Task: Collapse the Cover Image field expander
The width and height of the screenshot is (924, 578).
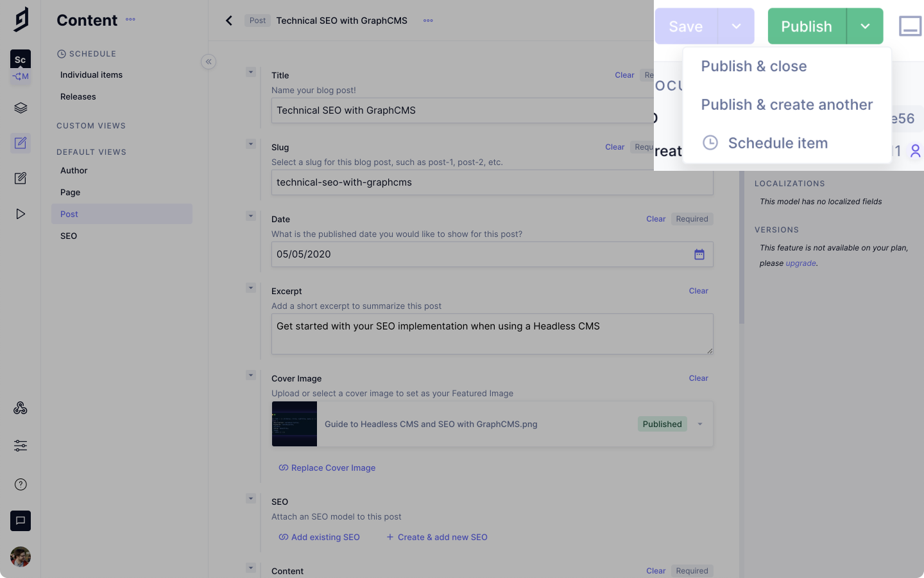Action: [251, 375]
